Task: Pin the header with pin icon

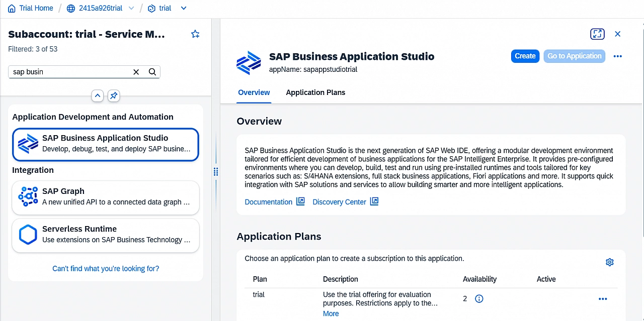Action: (114, 95)
